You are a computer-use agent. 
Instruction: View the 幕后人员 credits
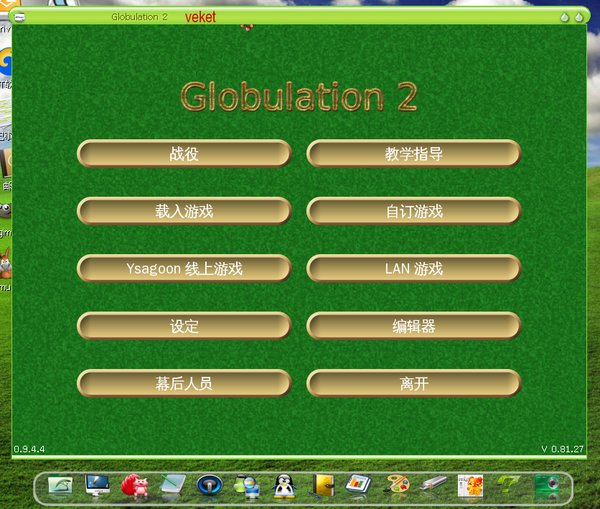pos(184,383)
